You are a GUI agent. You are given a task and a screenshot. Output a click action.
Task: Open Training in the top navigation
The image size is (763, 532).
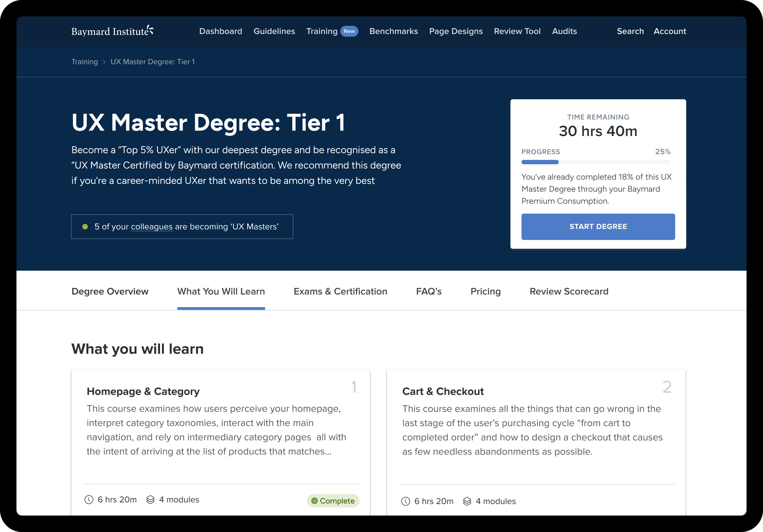322,31
